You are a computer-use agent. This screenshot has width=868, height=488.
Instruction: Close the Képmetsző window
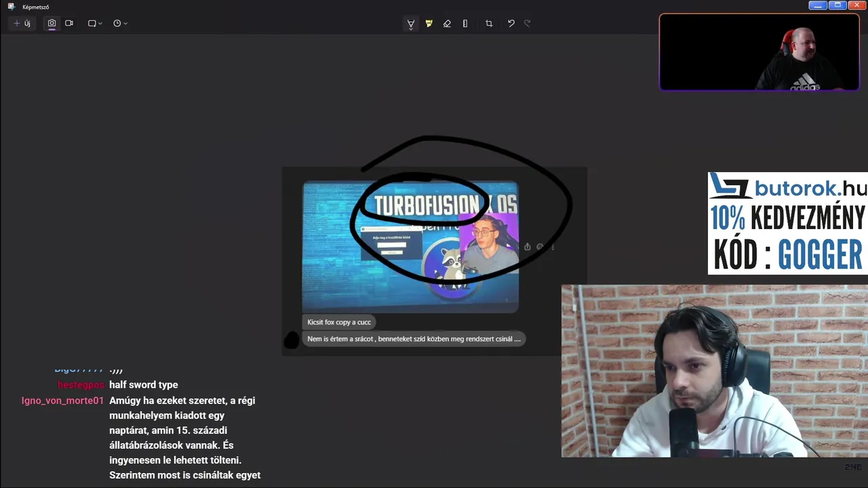coord(857,5)
